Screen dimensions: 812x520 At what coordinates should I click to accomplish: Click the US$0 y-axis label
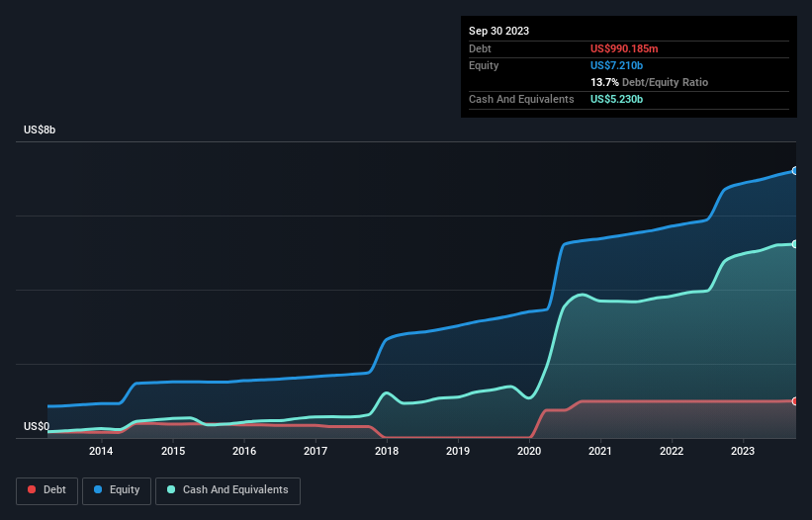coord(37,426)
